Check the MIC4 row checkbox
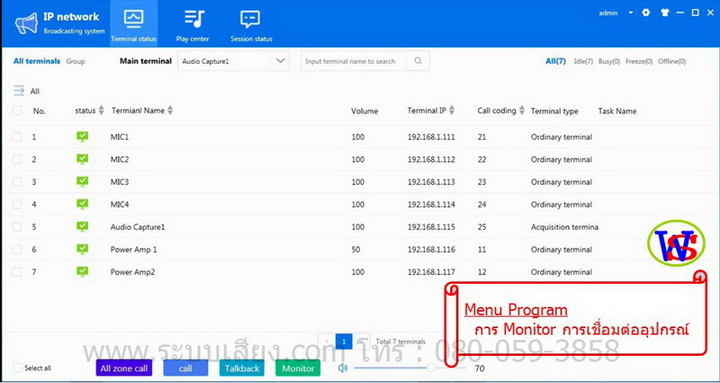The height and width of the screenshot is (383, 720). pos(17,204)
